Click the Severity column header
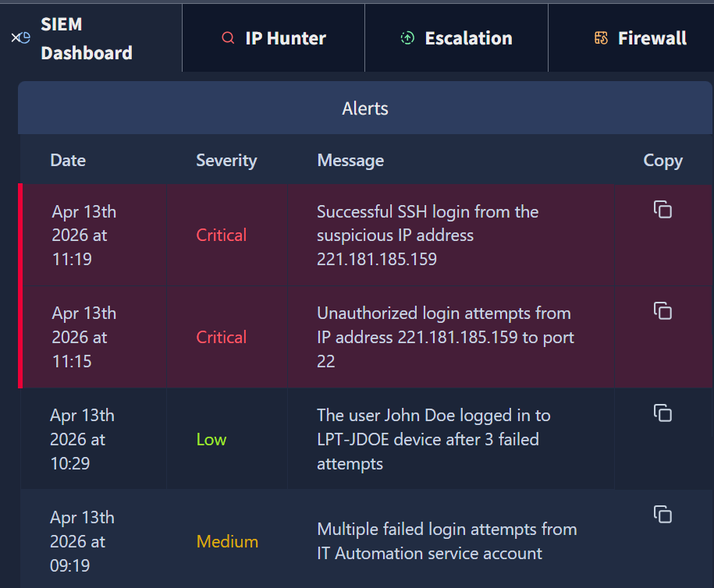The image size is (714, 588). click(226, 160)
